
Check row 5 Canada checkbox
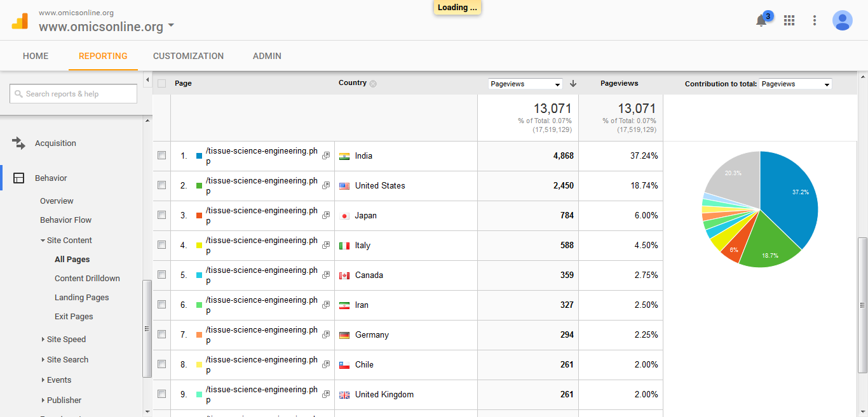point(161,275)
